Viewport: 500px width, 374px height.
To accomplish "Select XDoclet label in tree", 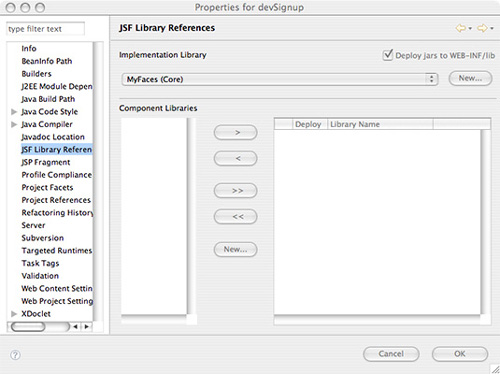I will point(36,314).
